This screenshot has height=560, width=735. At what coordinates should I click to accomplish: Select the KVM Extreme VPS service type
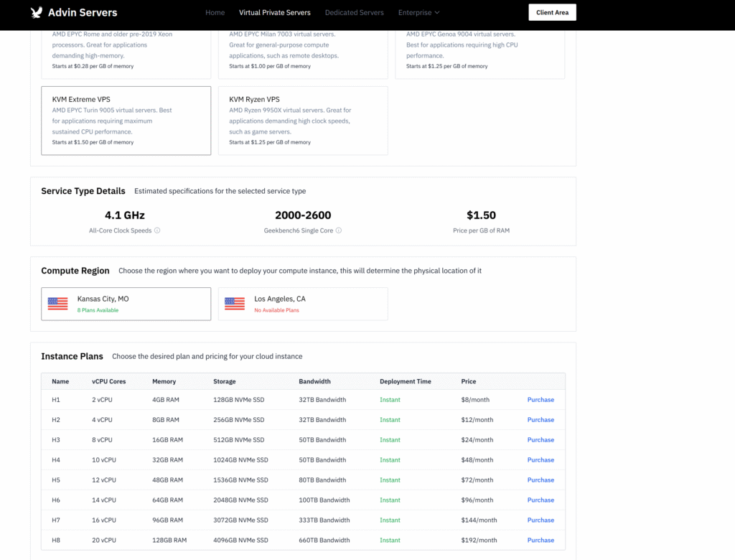click(126, 121)
